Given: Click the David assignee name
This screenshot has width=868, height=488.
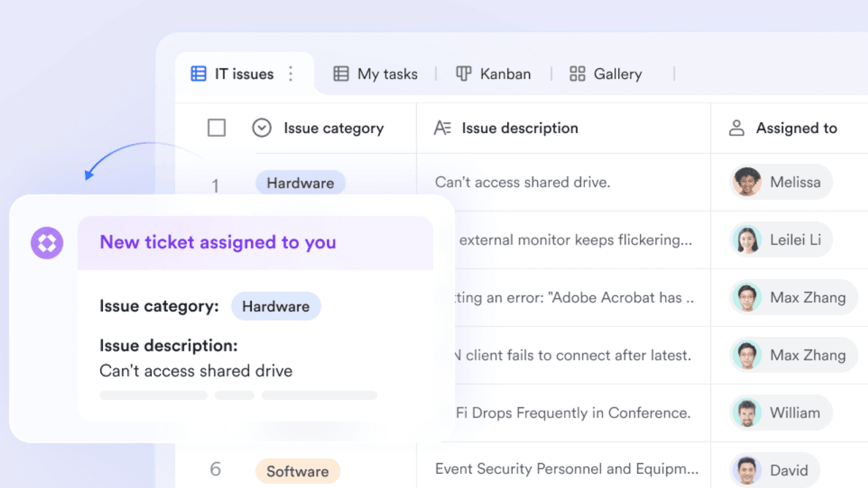Looking at the screenshot, I should (x=789, y=470).
